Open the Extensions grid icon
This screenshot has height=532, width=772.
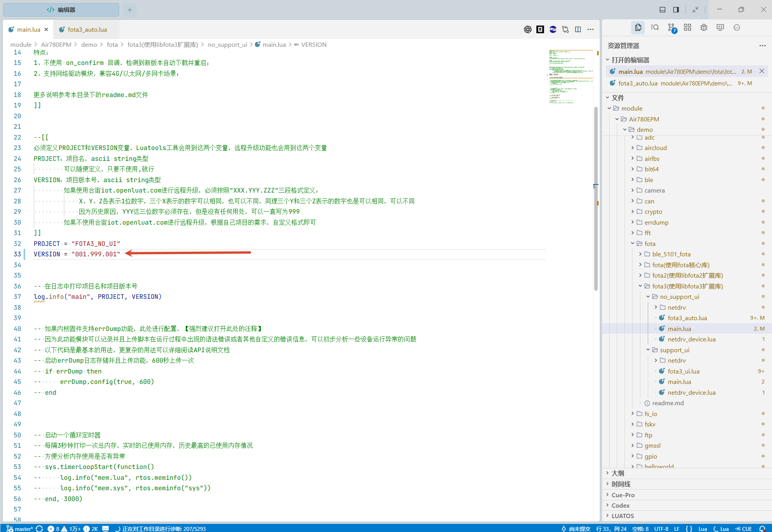(688, 27)
